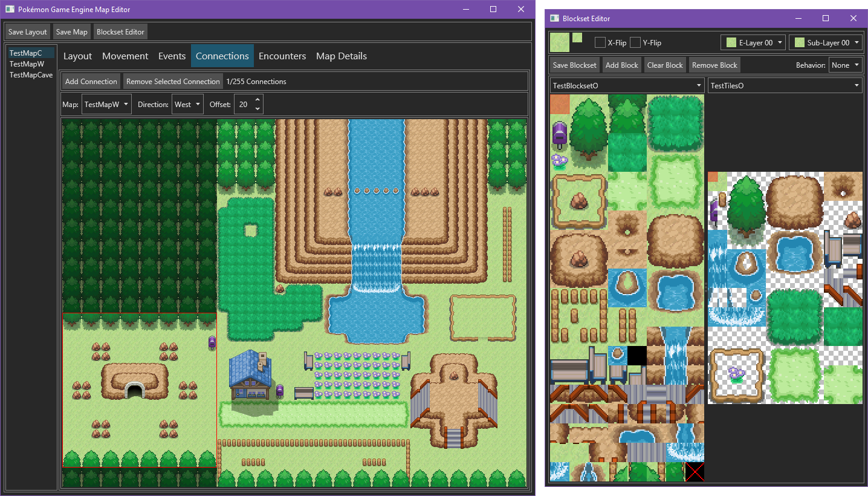Select the red X block in blockset palette

(x=695, y=471)
